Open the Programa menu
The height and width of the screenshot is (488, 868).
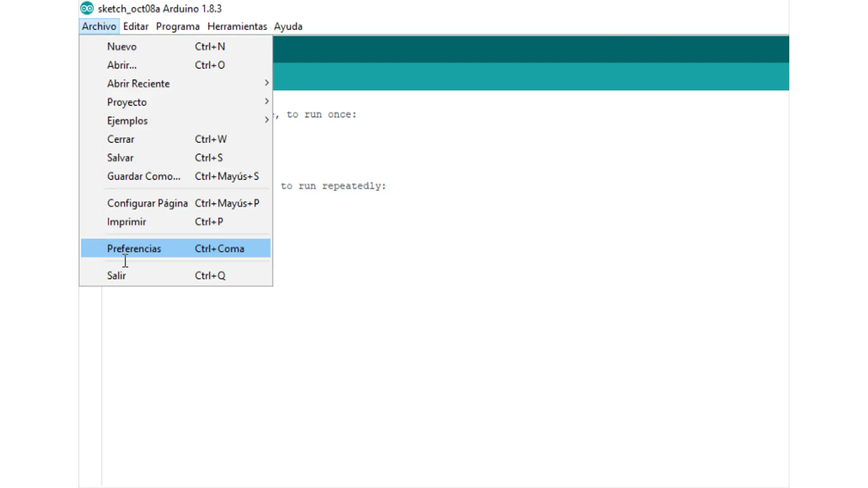[x=178, y=26]
